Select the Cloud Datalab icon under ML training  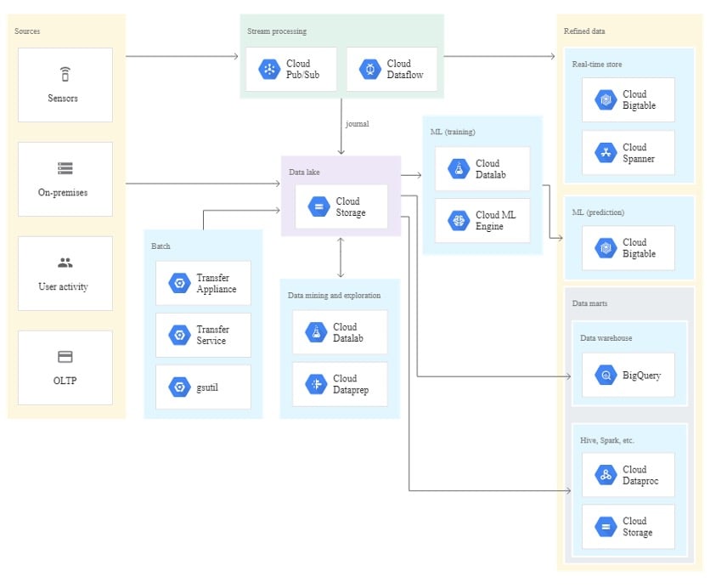tap(457, 168)
